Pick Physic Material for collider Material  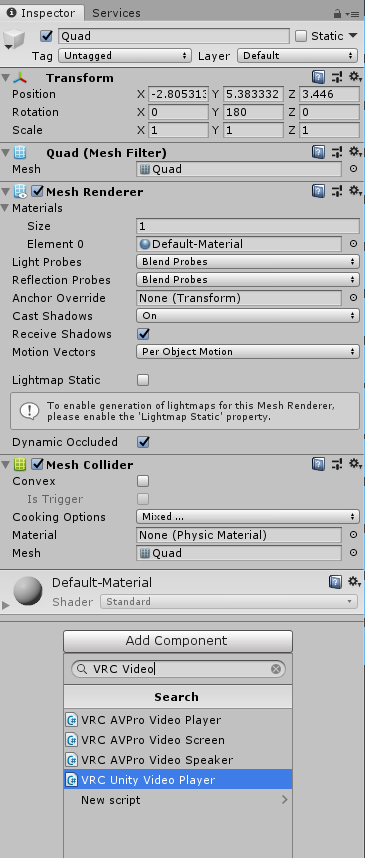(x=353, y=535)
